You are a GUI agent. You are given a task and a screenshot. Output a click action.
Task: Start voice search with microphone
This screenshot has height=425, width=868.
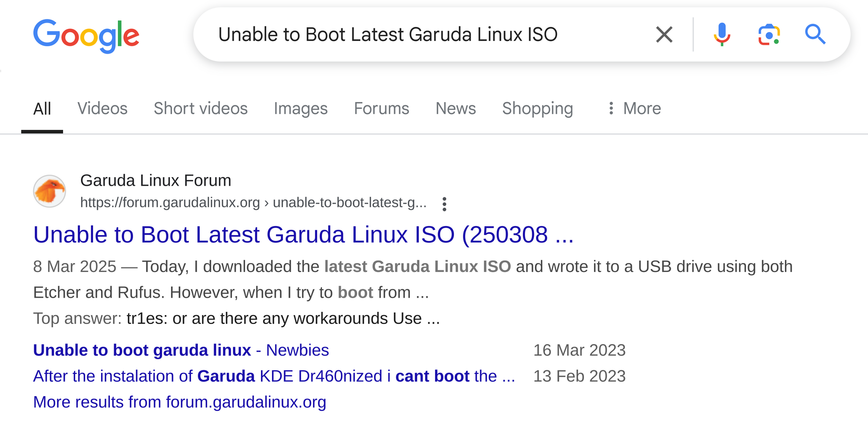tap(722, 35)
